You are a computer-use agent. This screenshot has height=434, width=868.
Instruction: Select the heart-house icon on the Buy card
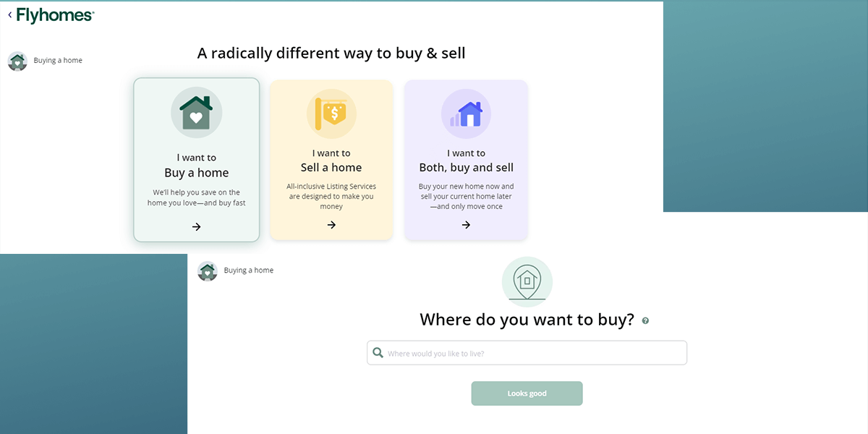196,112
